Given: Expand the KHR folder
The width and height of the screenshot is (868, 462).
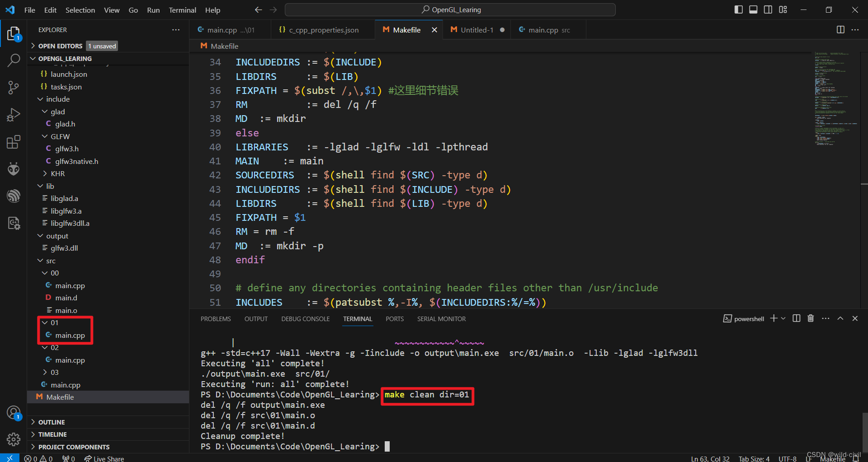Looking at the screenshot, I should (x=108, y=173).
